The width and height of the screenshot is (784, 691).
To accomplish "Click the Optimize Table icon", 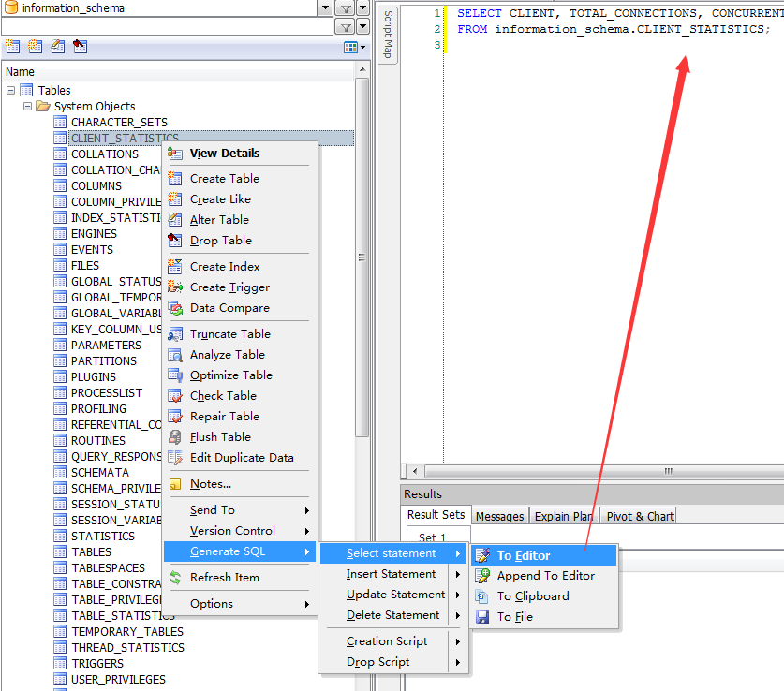I will pos(175,375).
